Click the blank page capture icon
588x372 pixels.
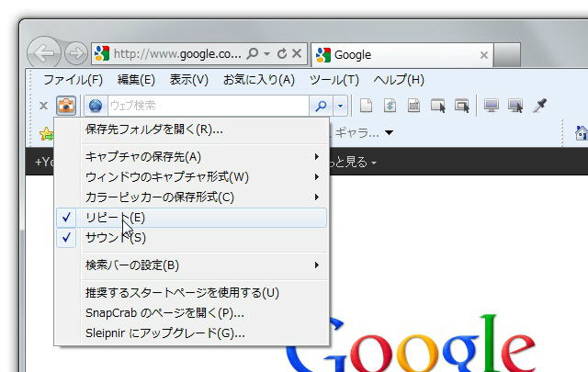[x=367, y=106]
